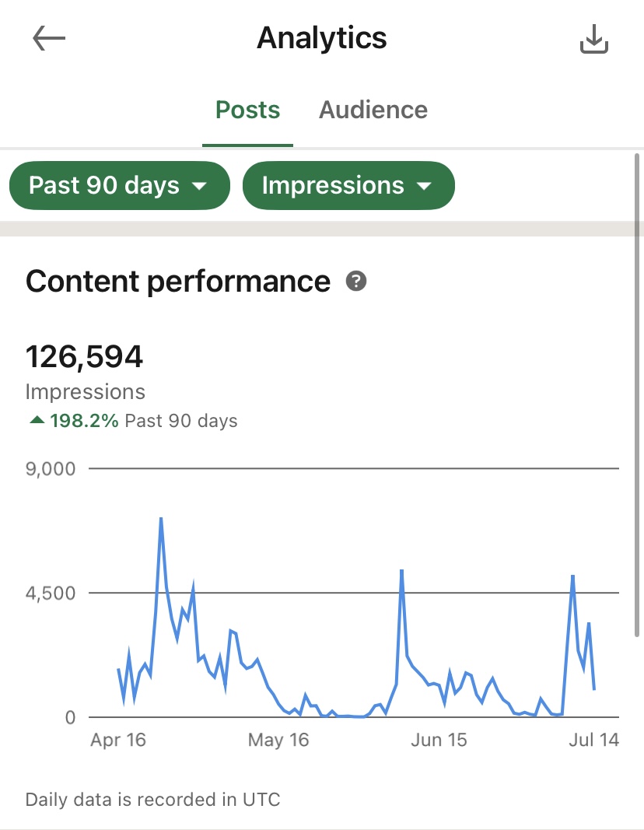
Task: Tap the back arrow icon
Action: 49,39
